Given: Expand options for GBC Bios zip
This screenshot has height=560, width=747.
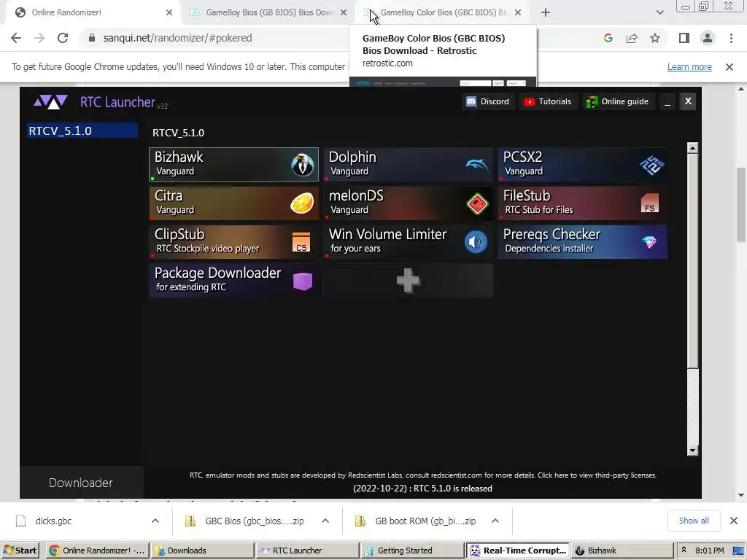Looking at the screenshot, I should click(325, 521).
